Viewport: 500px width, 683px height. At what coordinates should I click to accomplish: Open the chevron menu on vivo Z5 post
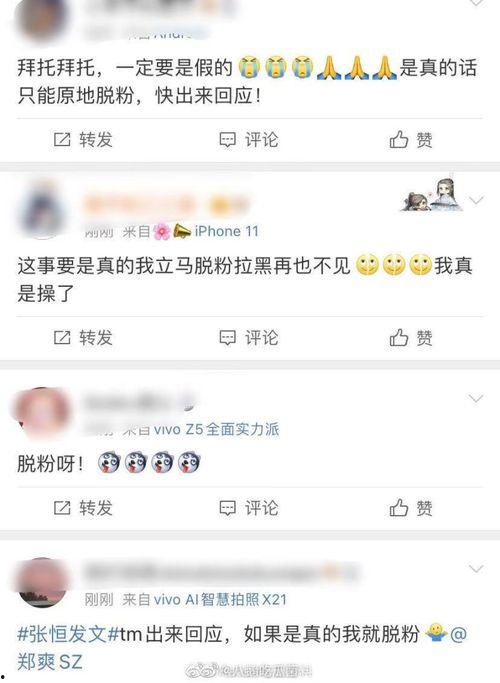coord(476,399)
